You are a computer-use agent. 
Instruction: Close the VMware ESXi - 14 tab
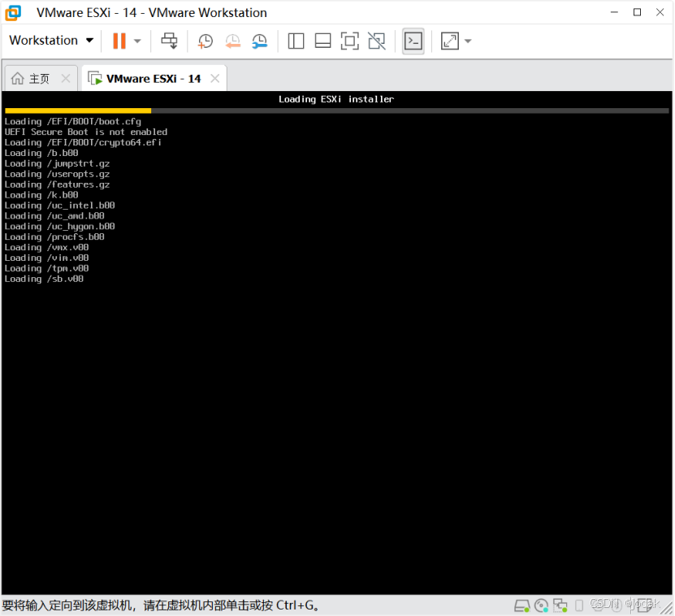click(x=214, y=78)
